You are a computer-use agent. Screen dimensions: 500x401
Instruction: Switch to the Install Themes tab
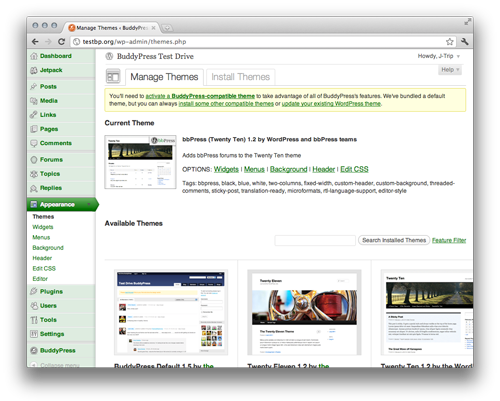240,77
